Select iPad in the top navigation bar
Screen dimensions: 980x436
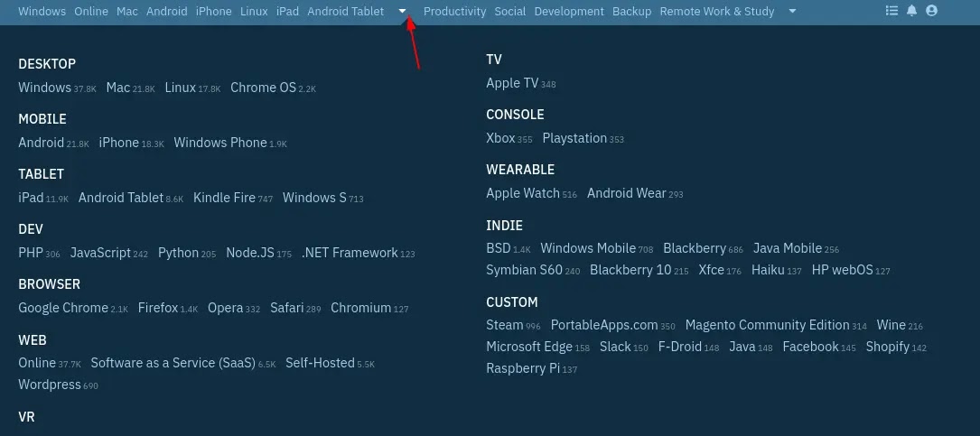287,11
